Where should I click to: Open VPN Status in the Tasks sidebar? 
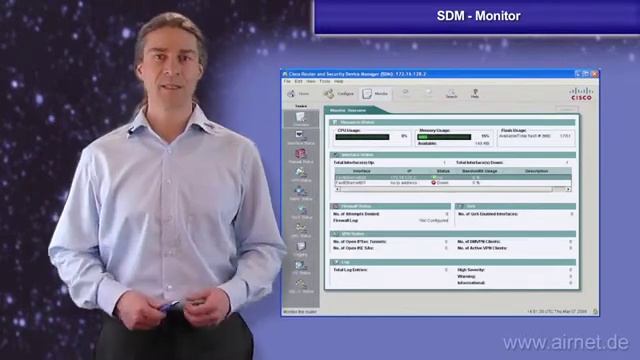pos(301,175)
